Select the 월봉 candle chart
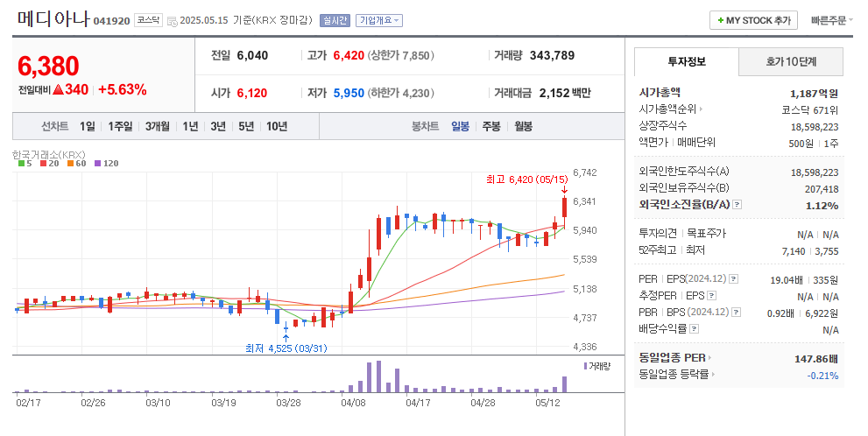The image size is (868, 436). coord(523,127)
